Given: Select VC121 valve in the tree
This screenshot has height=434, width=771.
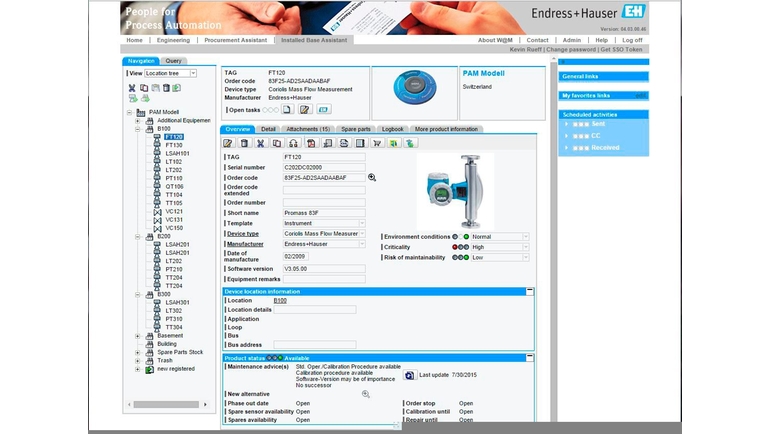Looking at the screenshot, I should point(174,212).
